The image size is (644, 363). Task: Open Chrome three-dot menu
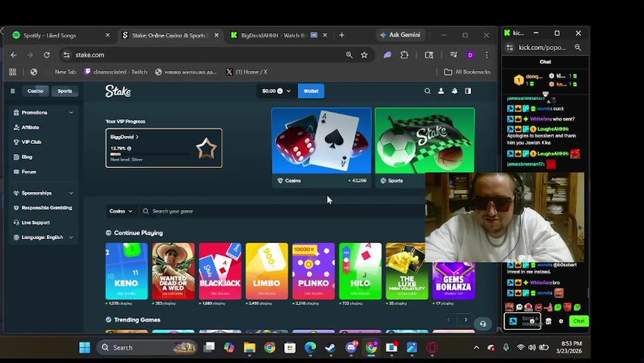(x=487, y=55)
